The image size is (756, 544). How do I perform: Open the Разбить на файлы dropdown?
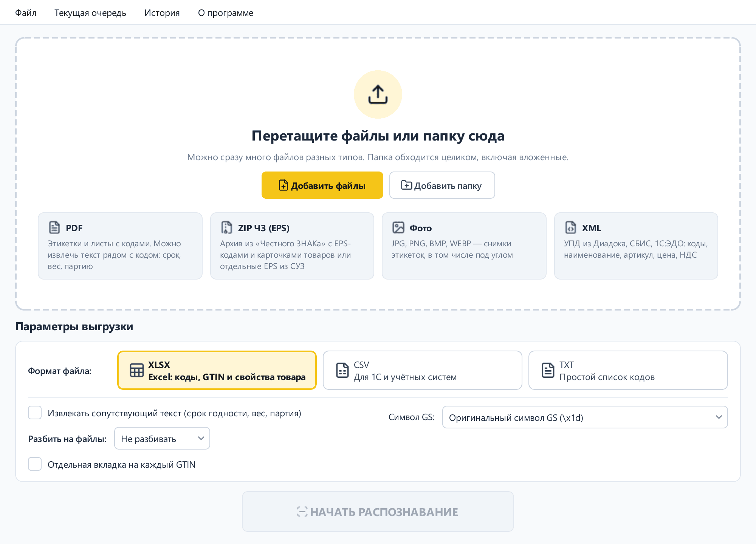(162, 438)
